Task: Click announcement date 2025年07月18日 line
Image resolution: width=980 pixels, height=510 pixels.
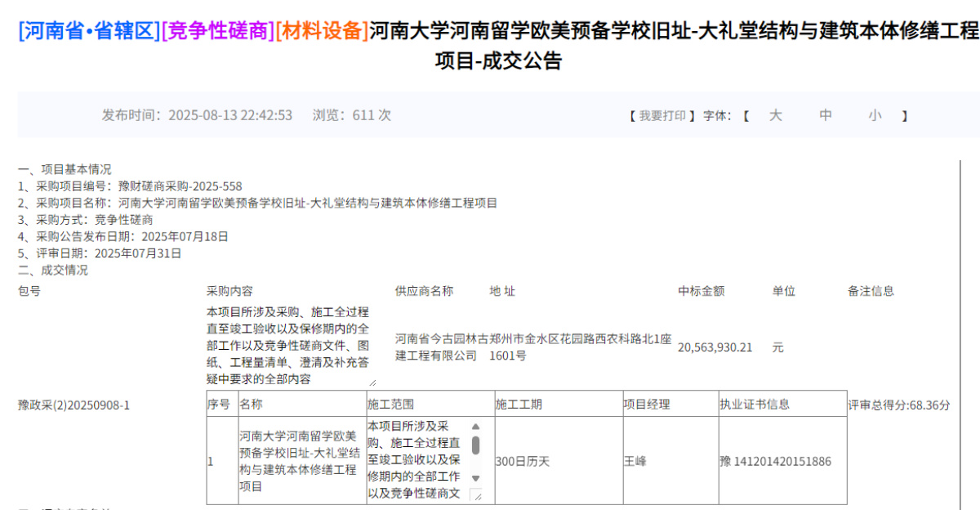Action: pos(123,236)
